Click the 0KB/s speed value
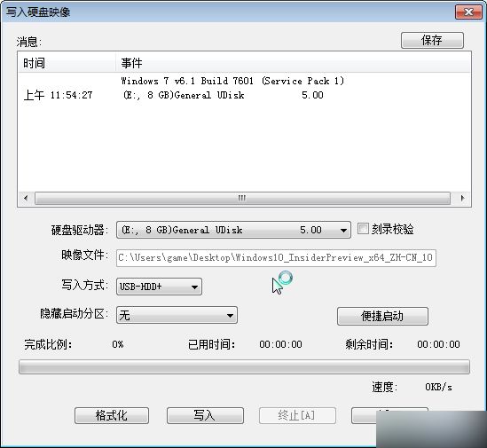 click(438, 387)
